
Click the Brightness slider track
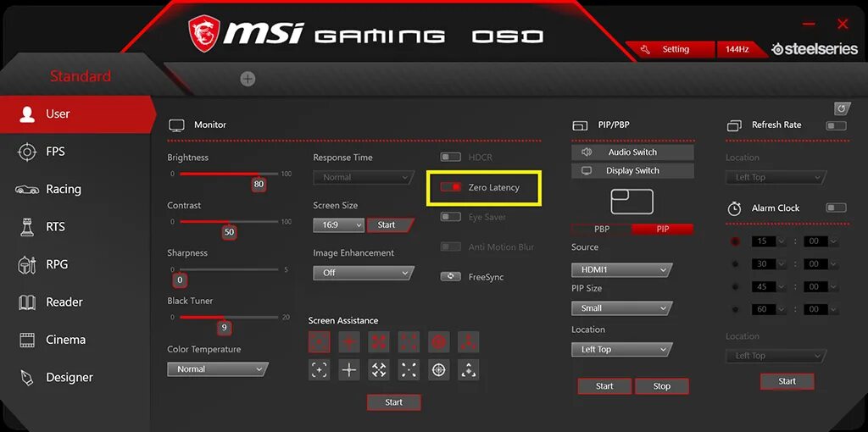[229, 174]
